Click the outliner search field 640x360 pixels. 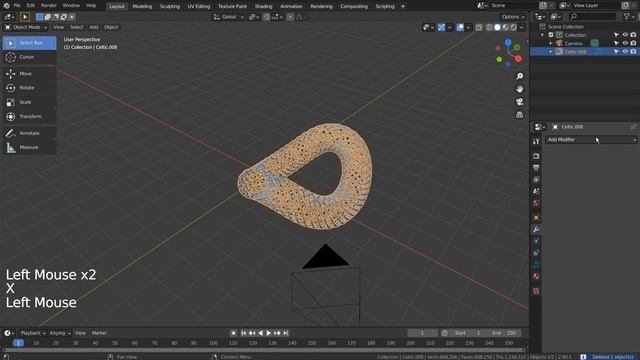[592, 17]
